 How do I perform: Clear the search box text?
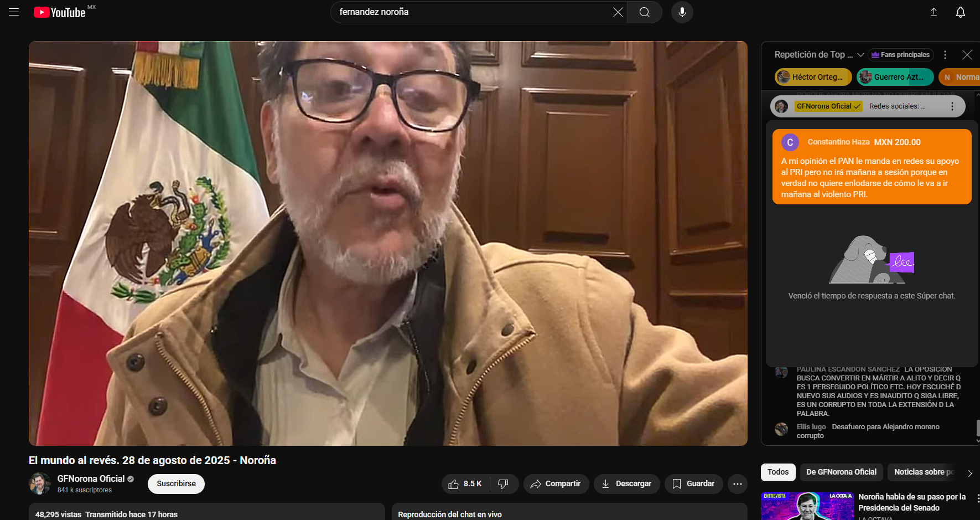618,12
